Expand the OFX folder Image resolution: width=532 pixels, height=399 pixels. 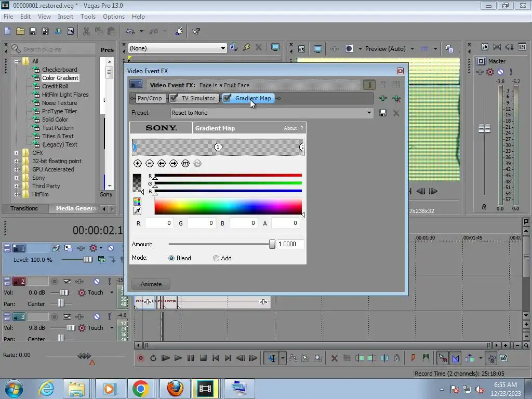tap(16, 153)
